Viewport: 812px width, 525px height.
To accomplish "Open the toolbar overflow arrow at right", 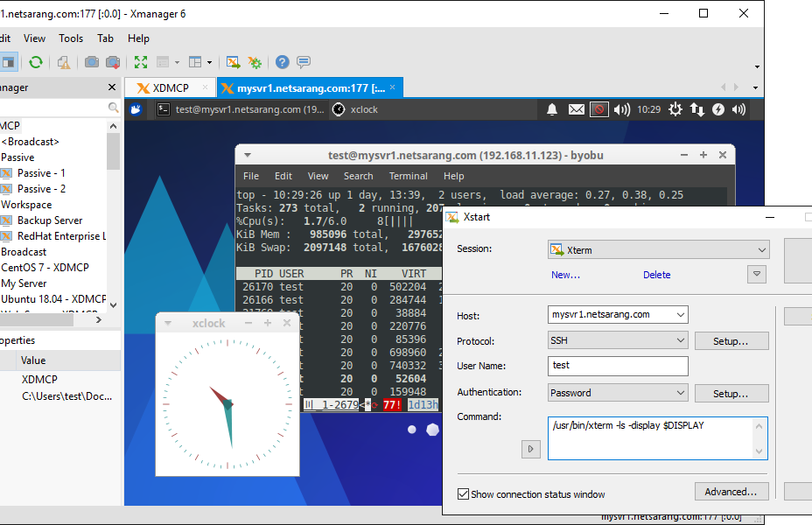I will pos(757,66).
